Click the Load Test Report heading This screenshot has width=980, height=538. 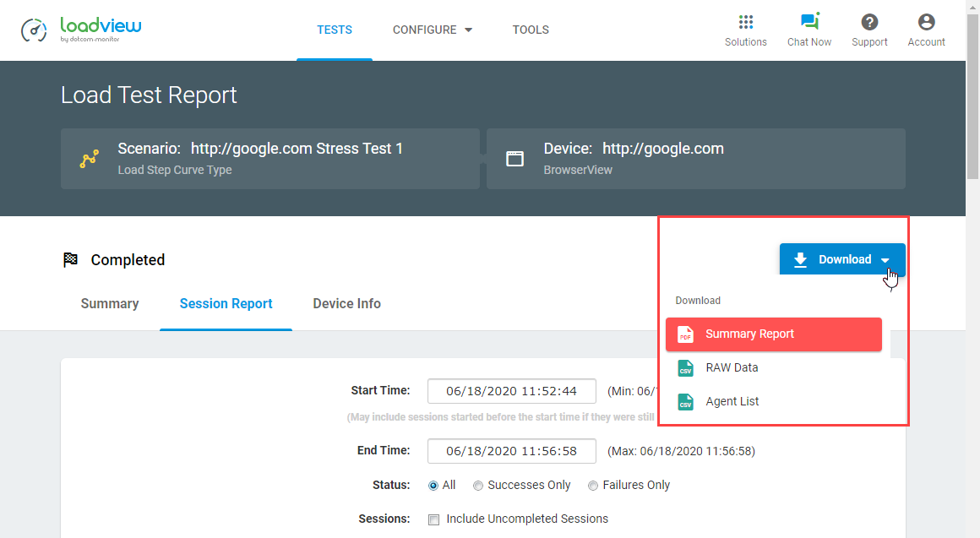[149, 95]
